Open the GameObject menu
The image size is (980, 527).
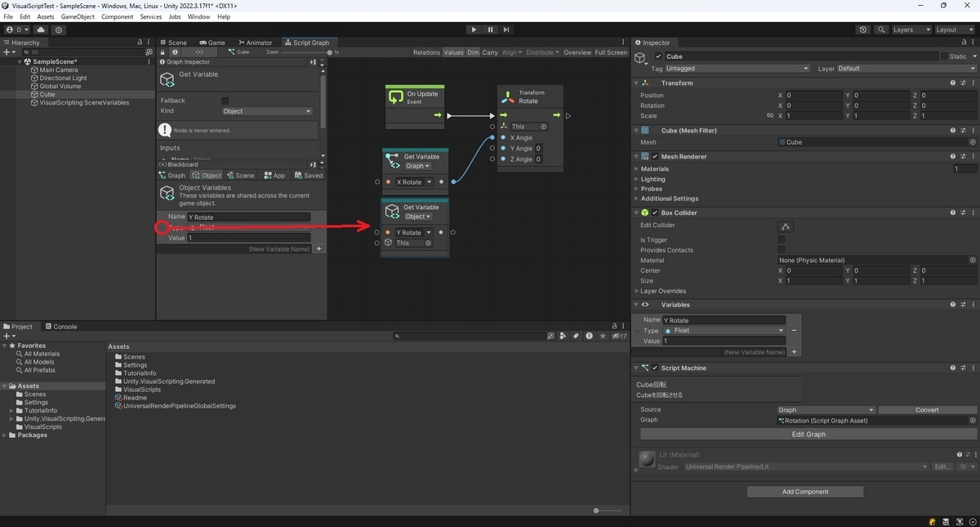click(78, 16)
